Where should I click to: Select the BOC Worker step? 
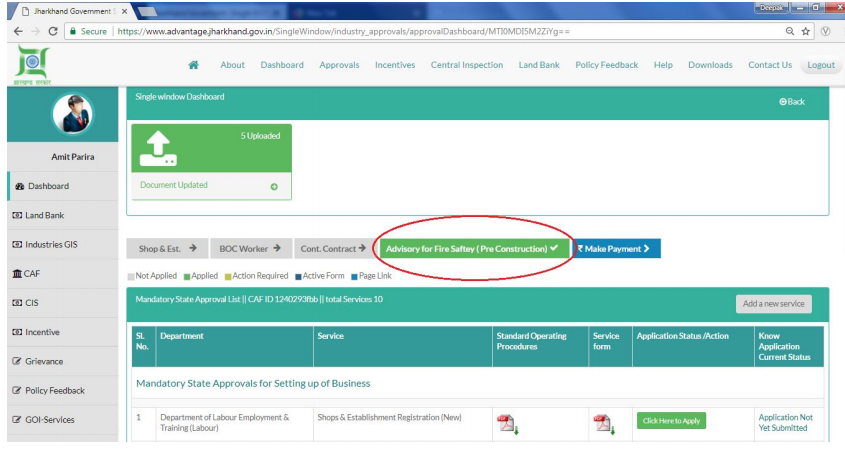251,248
